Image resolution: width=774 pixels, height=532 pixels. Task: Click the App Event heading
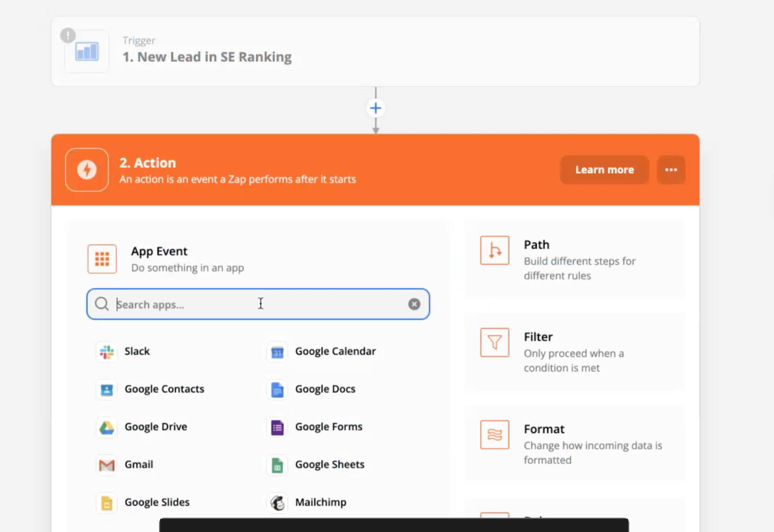(159, 251)
